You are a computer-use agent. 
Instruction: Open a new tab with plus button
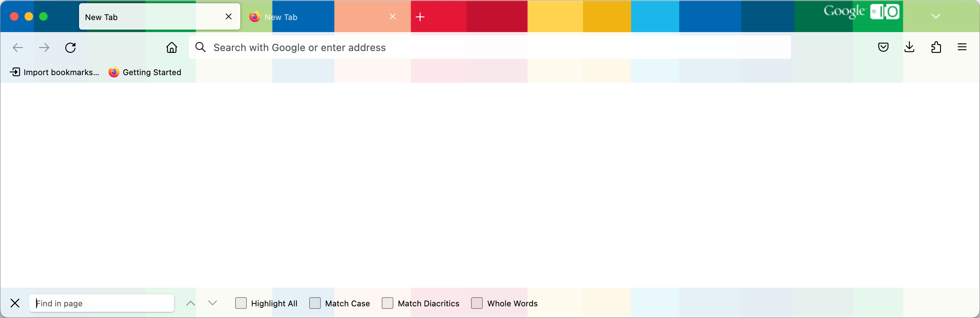(420, 17)
